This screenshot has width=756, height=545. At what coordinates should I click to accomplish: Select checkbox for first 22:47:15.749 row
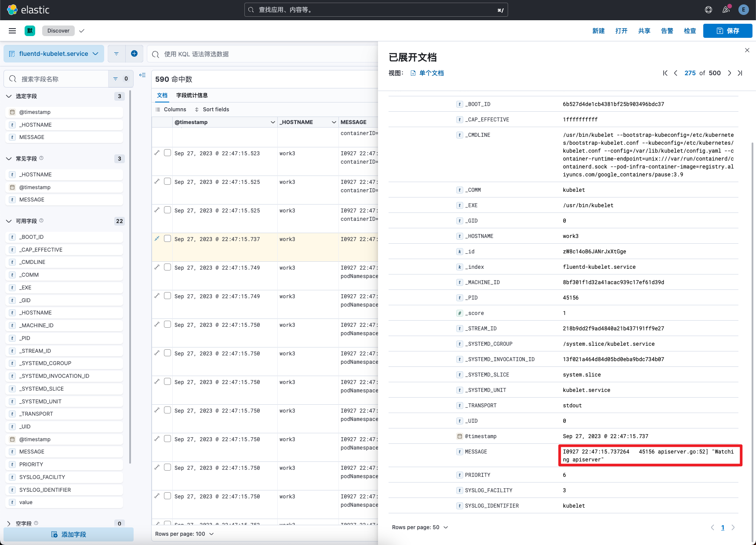pyautogui.click(x=167, y=267)
